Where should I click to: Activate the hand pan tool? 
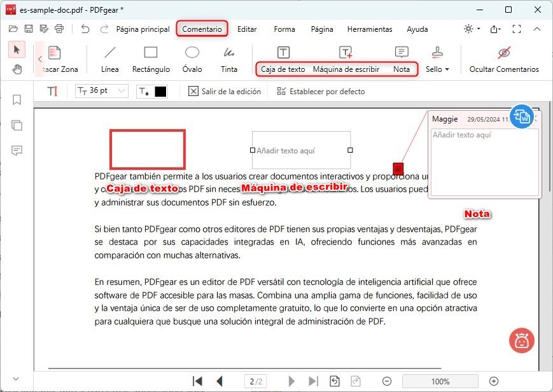17,70
